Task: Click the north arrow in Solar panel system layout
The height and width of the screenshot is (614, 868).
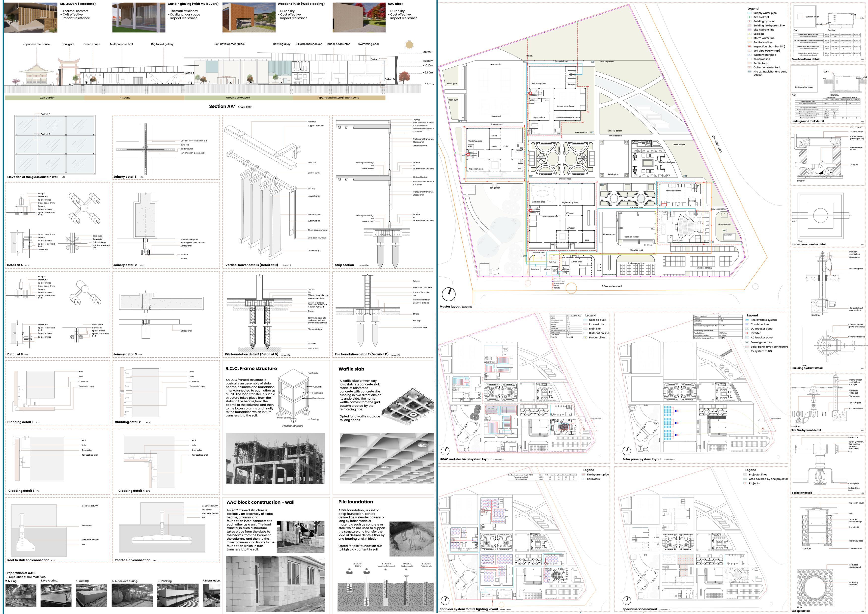Action: click(x=626, y=451)
